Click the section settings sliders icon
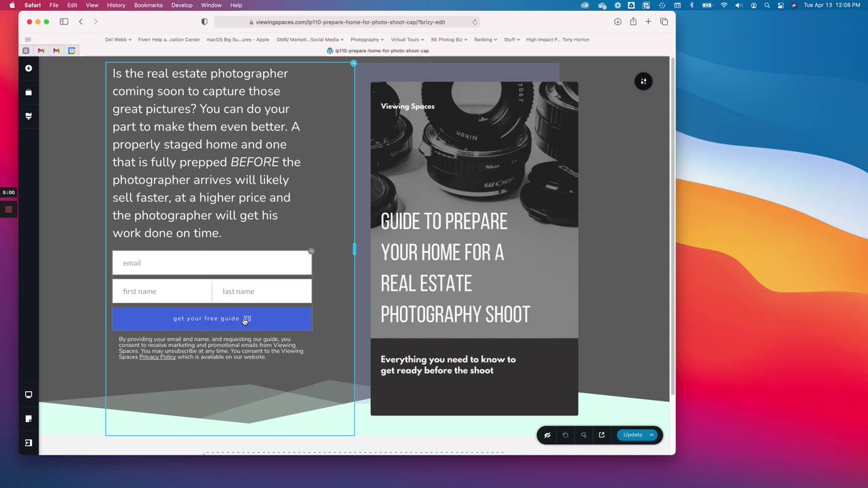This screenshot has height=488, width=868. pos(644,81)
